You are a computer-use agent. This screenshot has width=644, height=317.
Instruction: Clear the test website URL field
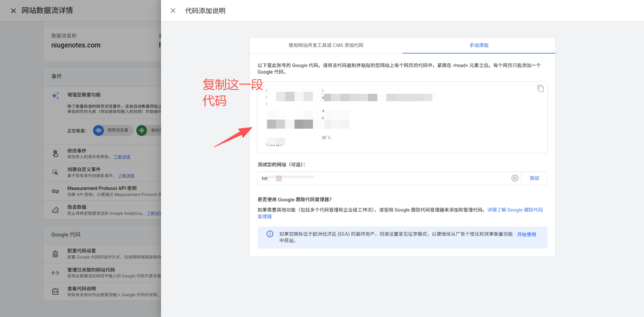click(x=514, y=178)
